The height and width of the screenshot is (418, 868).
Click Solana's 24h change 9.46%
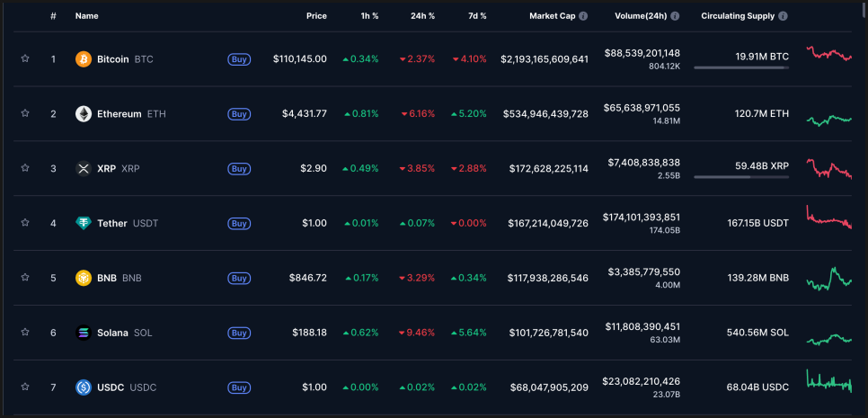[x=417, y=333]
